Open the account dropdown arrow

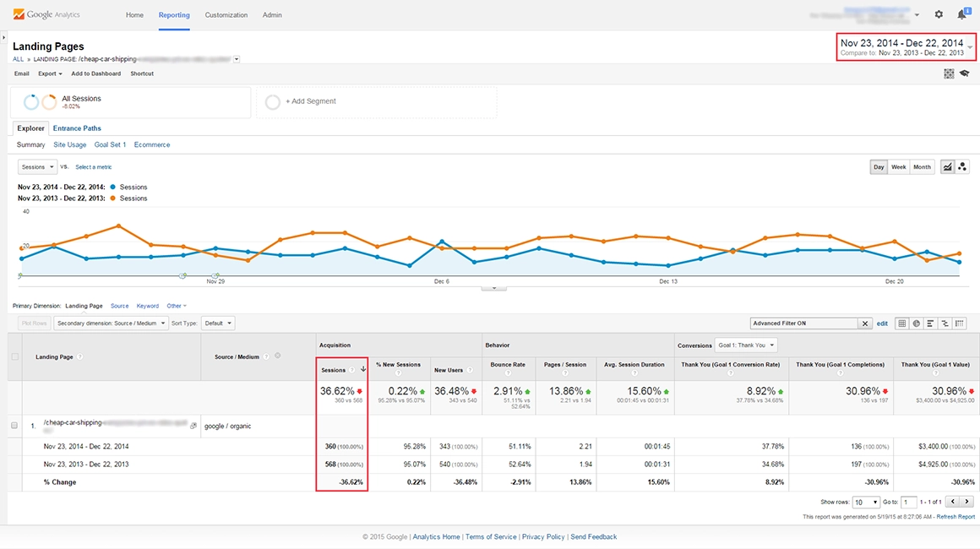point(917,15)
